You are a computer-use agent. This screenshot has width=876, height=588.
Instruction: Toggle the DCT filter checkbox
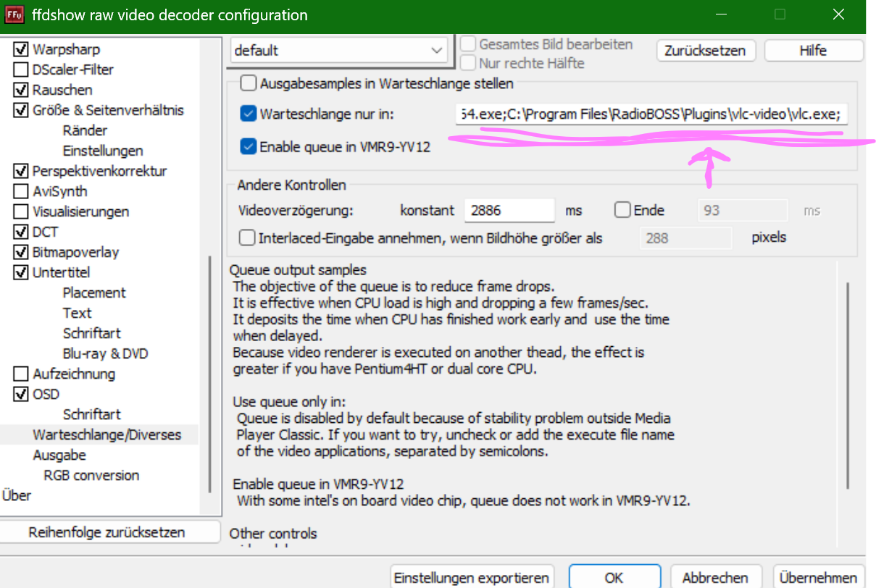coord(20,232)
